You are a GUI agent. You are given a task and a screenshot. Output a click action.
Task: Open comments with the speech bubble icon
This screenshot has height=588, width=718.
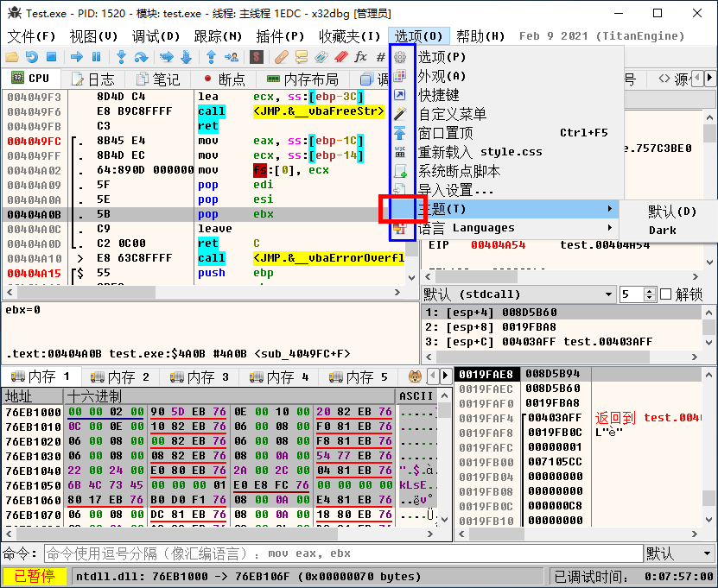(x=302, y=57)
